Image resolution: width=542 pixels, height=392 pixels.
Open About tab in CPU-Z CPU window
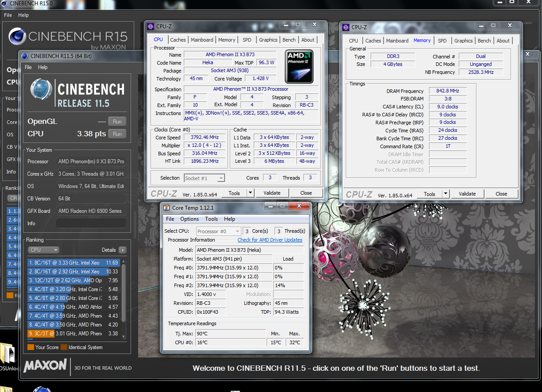pos(308,40)
